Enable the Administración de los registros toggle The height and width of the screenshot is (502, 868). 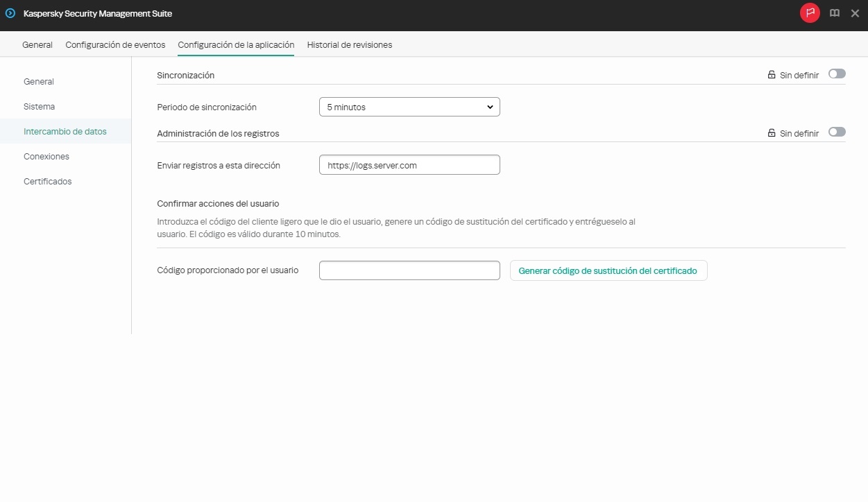click(x=837, y=132)
